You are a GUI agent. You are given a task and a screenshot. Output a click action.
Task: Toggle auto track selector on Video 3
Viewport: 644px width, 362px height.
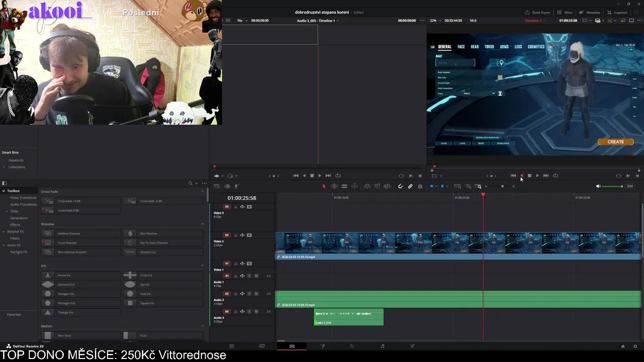pos(242,207)
